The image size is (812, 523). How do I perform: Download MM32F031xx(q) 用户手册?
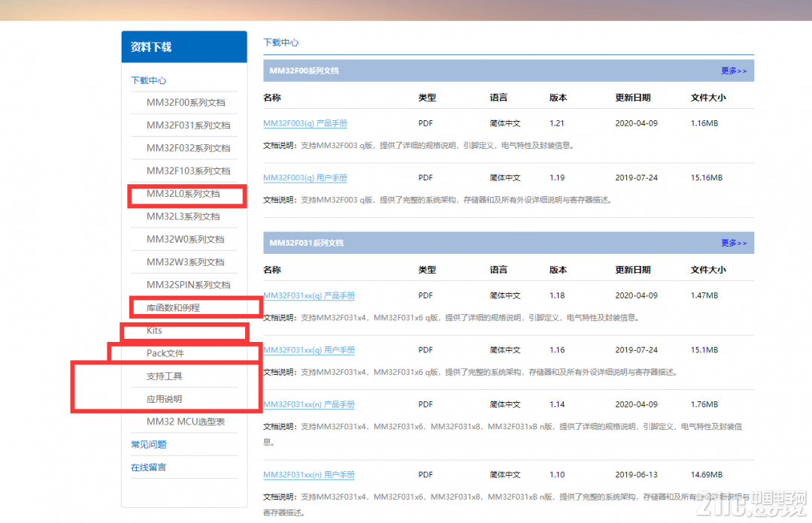coord(309,350)
